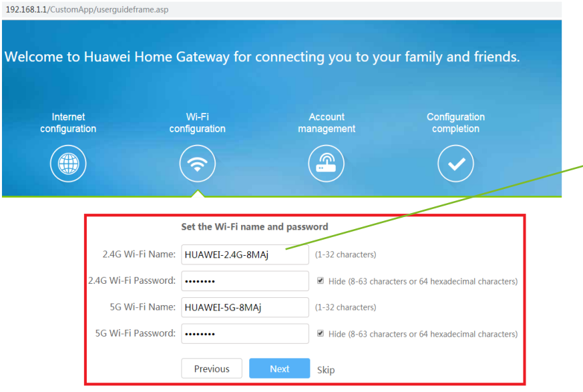
Task: Toggle Hide checkbox for 5G Wi-Fi Password
Action: coord(321,334)
